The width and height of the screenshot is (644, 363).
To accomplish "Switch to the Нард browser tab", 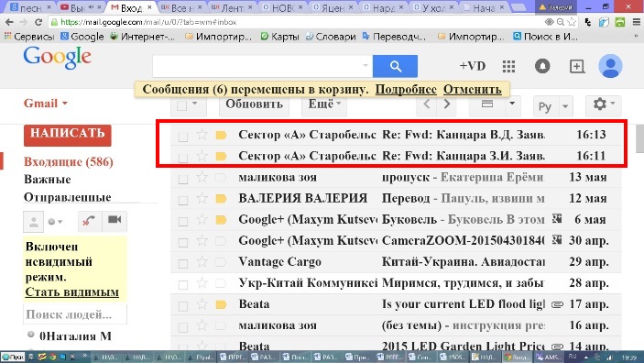I will pyautogui.click(x=384, y=7).
